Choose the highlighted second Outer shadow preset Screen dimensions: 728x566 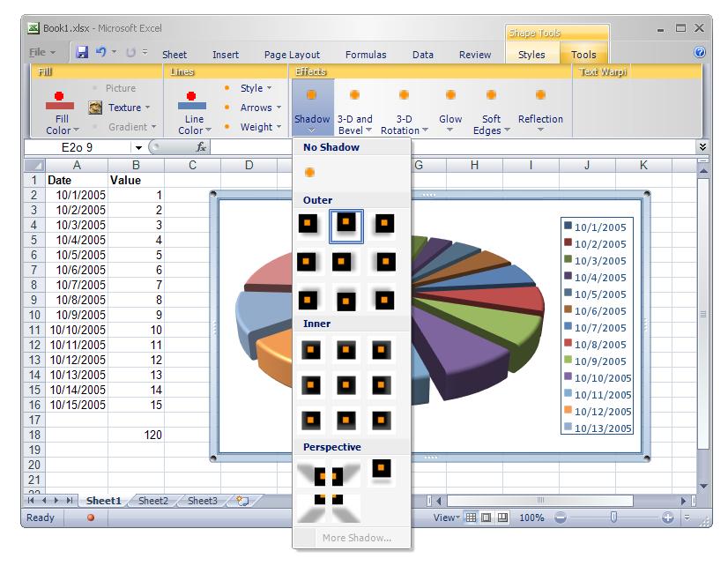pyautogui.click(x=345, y=226)
